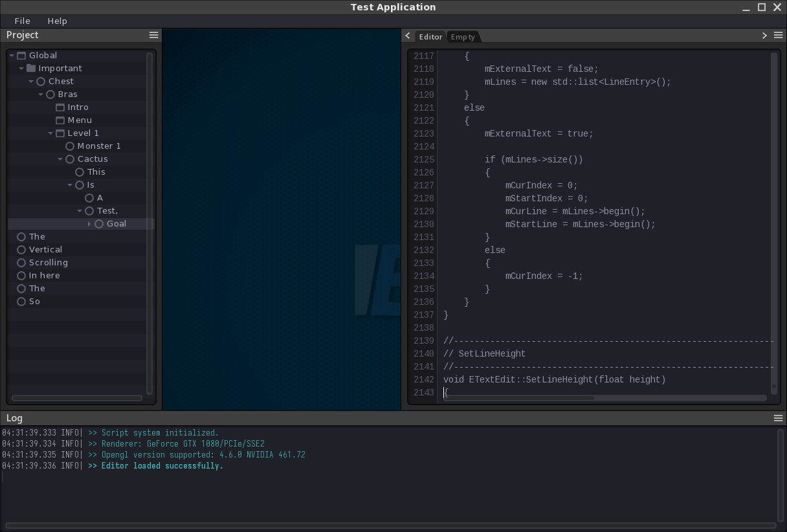Click the Global window icon
787x532 pixels.
(21, 56)
